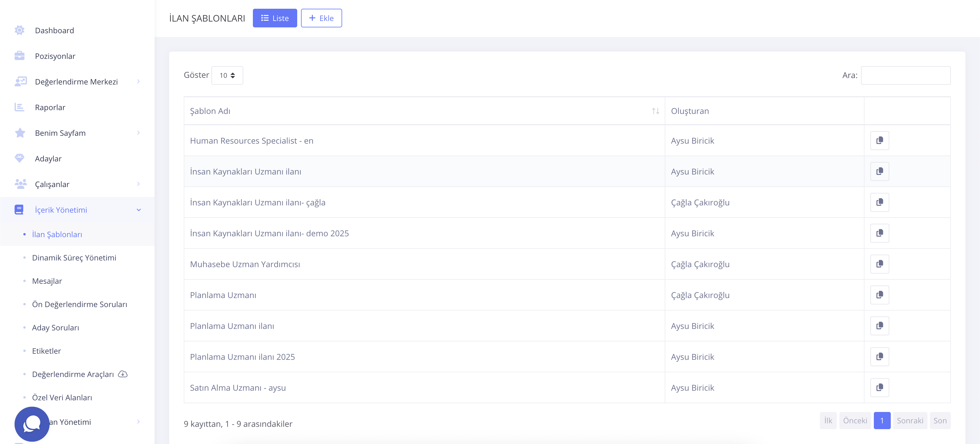Open the live chat bubble icon

click(32, 424)
